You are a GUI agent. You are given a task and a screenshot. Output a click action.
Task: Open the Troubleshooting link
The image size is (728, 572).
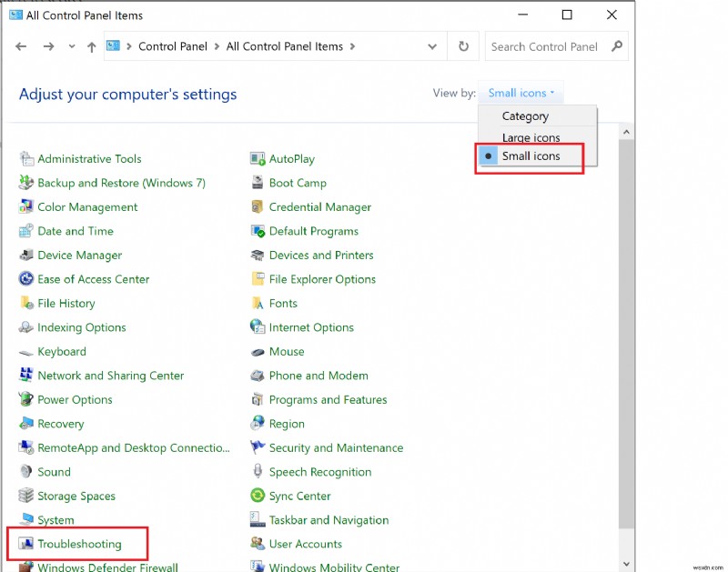tap(79, 544)
